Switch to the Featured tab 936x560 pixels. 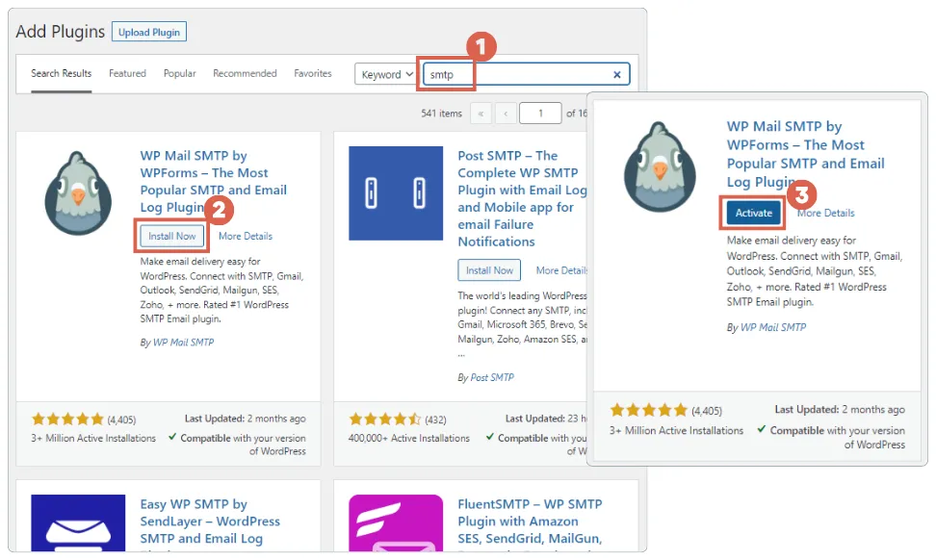(x=127, y=72)
